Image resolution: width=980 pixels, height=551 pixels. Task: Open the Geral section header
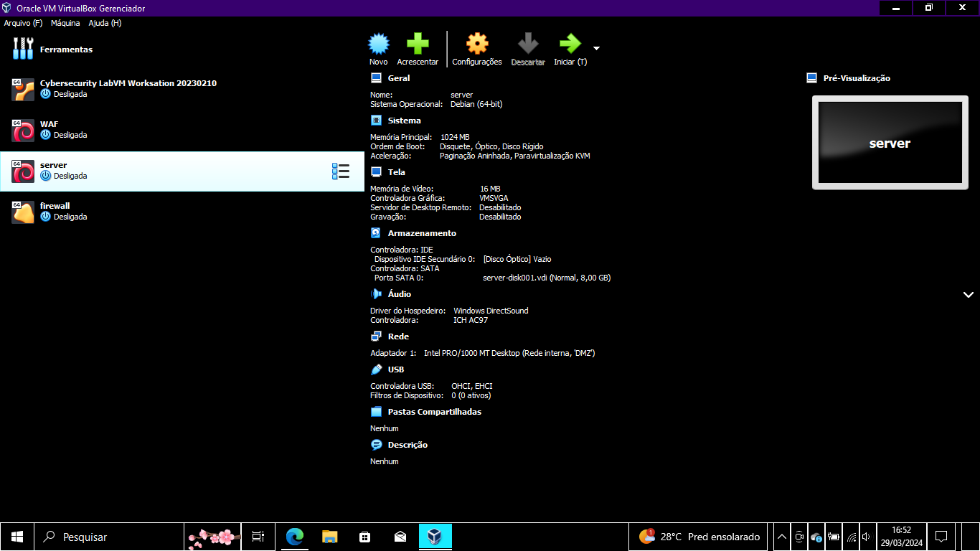399,78
